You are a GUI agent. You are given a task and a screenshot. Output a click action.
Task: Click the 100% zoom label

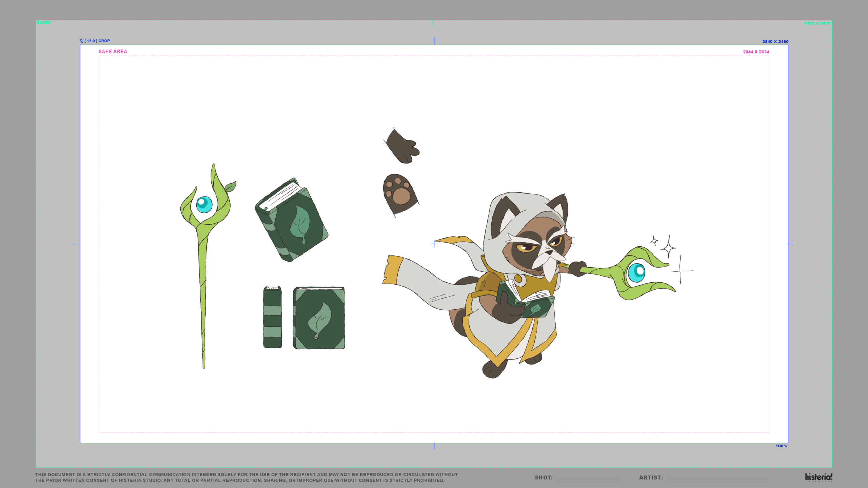pos(781,446)
